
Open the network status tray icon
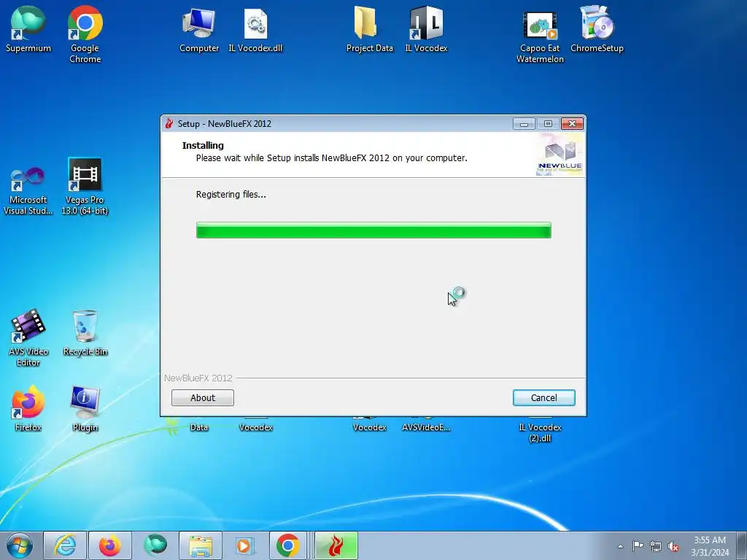656,546
